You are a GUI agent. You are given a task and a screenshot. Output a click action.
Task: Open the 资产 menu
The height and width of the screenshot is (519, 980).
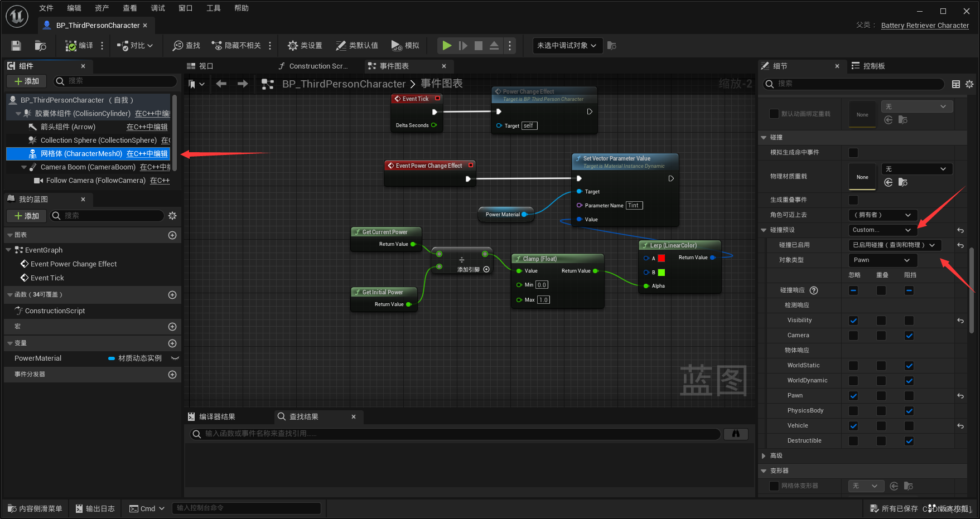pyautogui.click(x=102, y=8)
